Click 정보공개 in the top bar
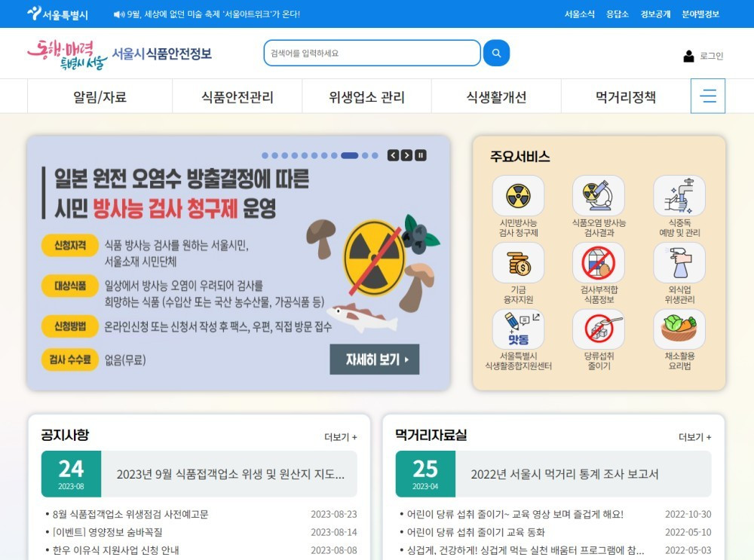This screenshot has height=560, width=754. (x=655, y=14)
